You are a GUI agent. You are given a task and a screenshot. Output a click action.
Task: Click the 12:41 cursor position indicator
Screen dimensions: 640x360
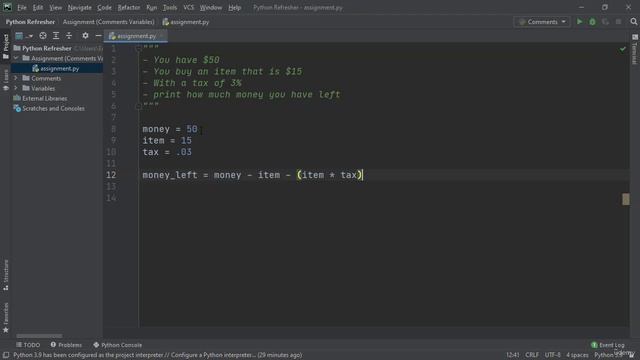coord(513,355)
